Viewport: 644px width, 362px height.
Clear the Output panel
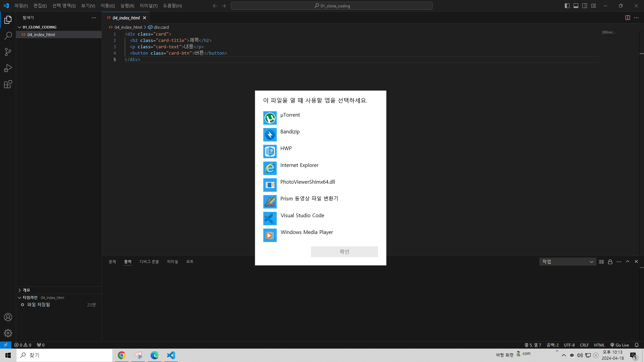pyautogui.click(x=601, y=262)
